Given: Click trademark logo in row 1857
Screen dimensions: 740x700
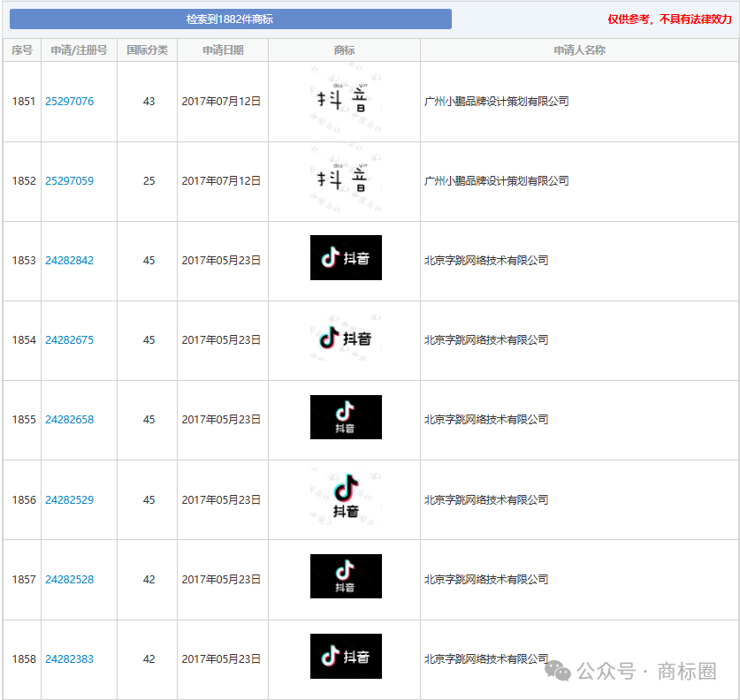Looking at the screenshot, I should tap(346, 576).
